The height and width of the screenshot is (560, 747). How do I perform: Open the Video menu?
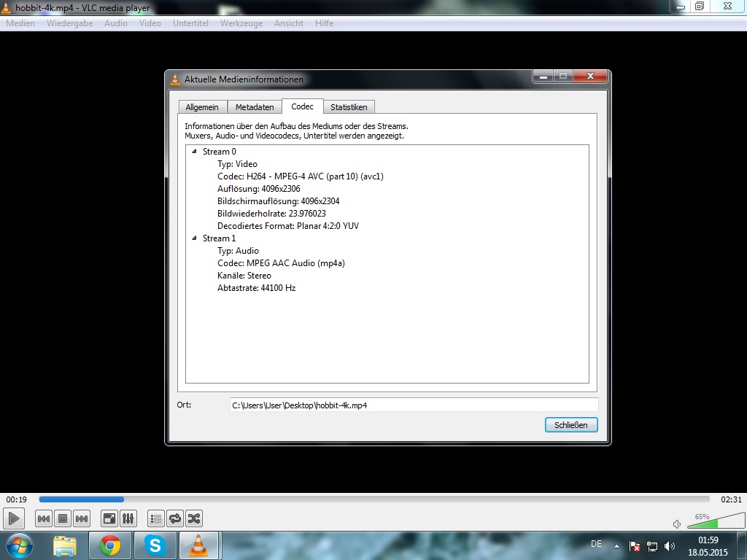(150, 23)
